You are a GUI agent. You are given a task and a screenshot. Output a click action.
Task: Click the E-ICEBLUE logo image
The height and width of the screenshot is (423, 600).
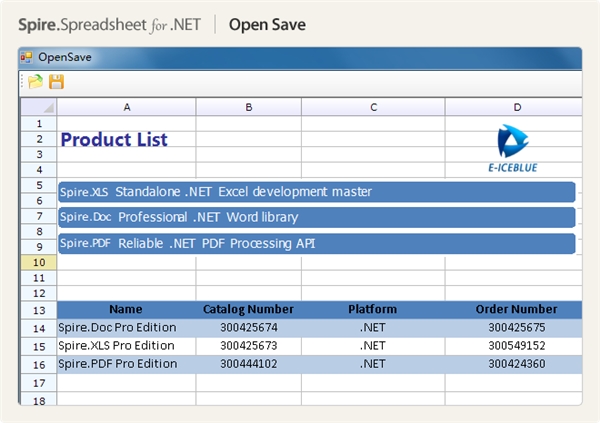pyautogui.click(x=513, y=148)
